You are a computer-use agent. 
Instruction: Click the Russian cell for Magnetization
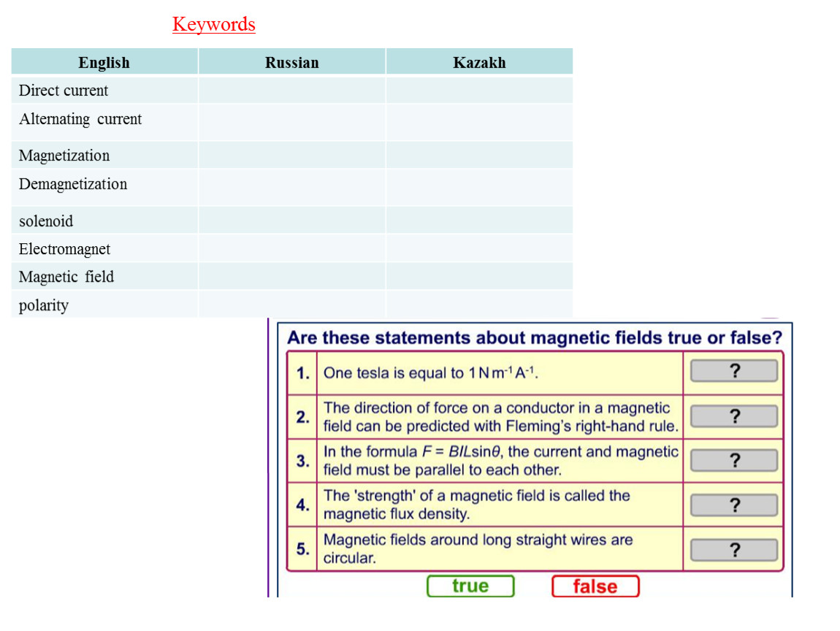point(292,156)
